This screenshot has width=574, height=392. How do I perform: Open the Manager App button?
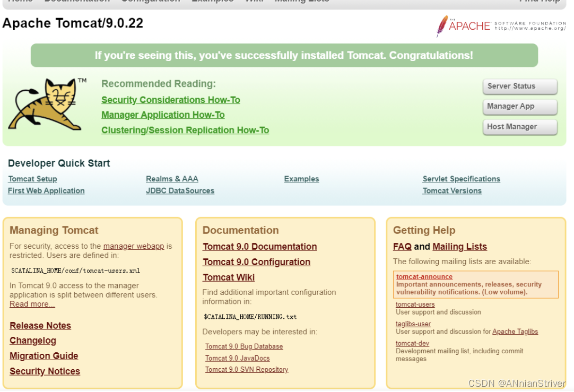point(520,107)
